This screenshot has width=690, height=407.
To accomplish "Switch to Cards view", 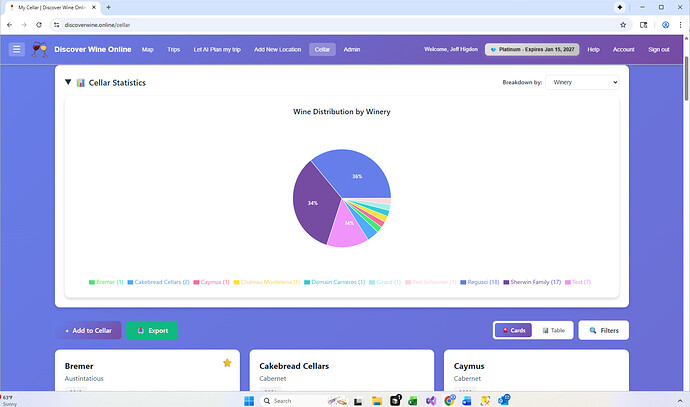I will (514, 330).
